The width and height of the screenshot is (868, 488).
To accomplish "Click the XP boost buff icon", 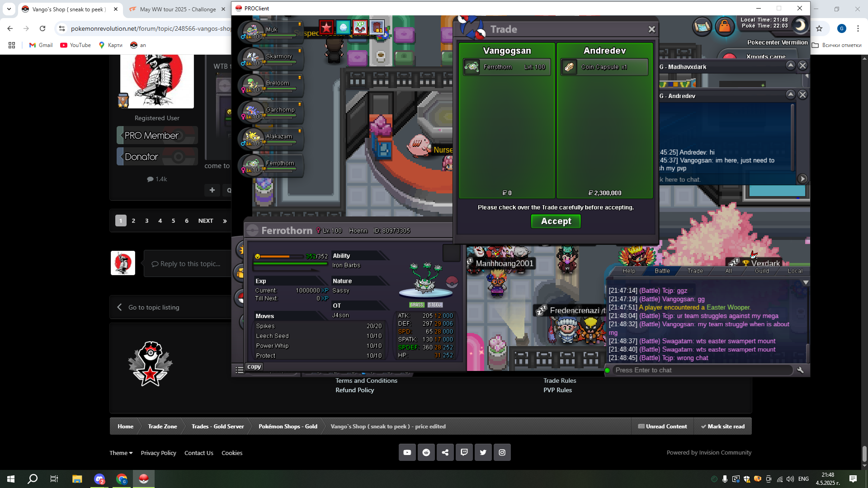I will pos(360,28).
